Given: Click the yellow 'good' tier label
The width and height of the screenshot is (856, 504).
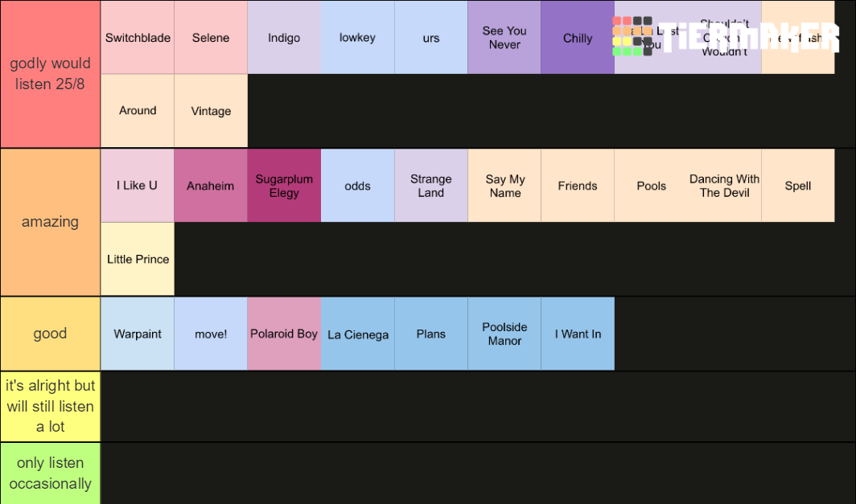Looking at the screenshot, I should pos(50,334).
